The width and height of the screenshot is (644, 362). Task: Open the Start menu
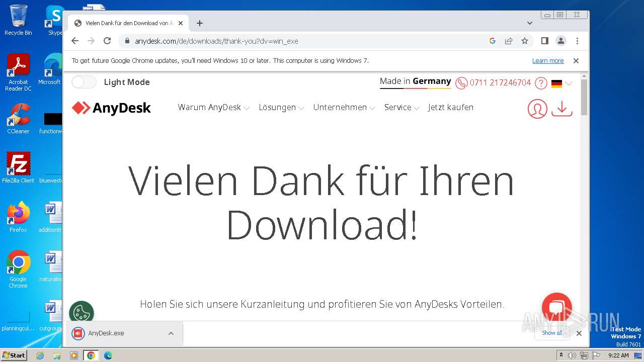(14, 355)
